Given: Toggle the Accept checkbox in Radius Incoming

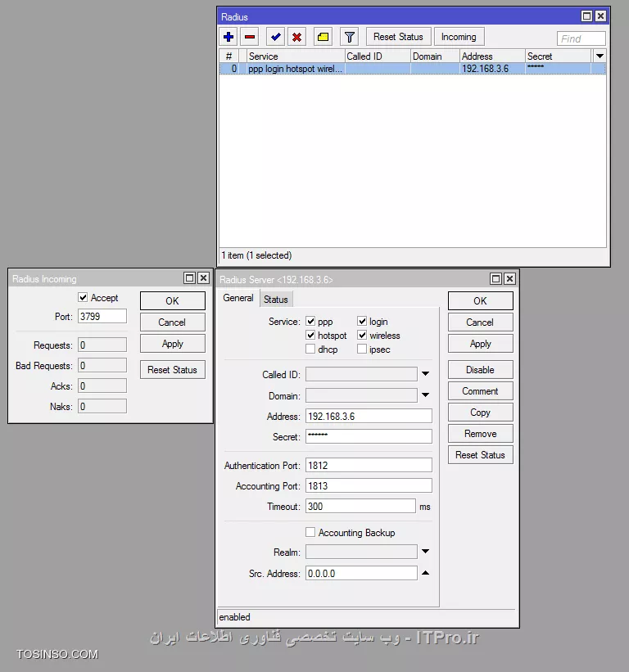Looking at the screenshot, I should point(83,297).
